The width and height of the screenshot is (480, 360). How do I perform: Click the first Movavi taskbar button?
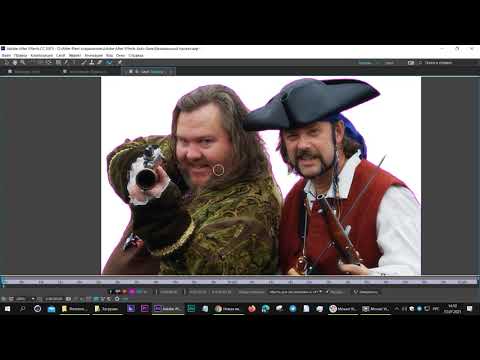[x=344, y=309]
